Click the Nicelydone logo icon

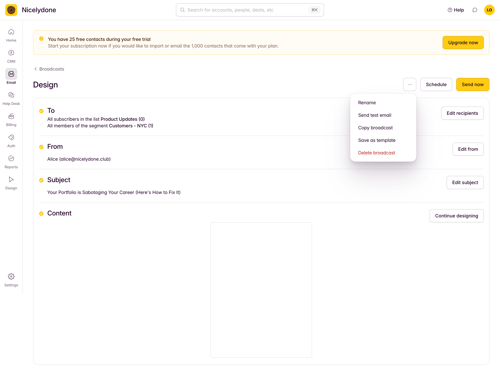[x=11, y=10]
